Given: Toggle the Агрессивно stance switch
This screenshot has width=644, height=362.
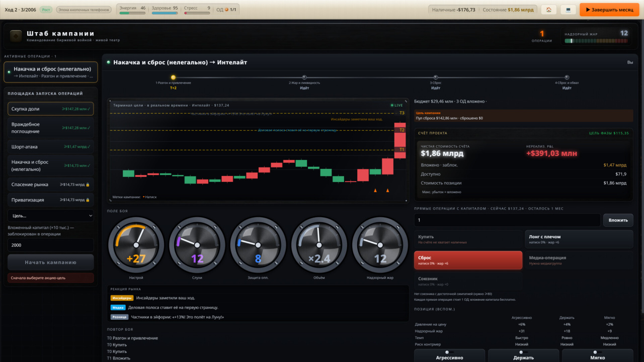Looking at the screenshot, I should pyautogui.click(x=449, y=352).
